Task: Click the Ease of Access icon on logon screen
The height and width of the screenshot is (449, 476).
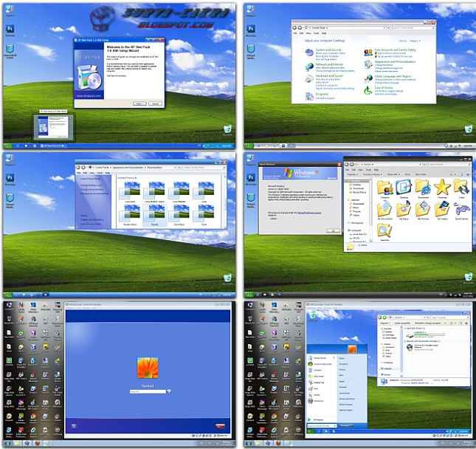Action: pos(74,426)
